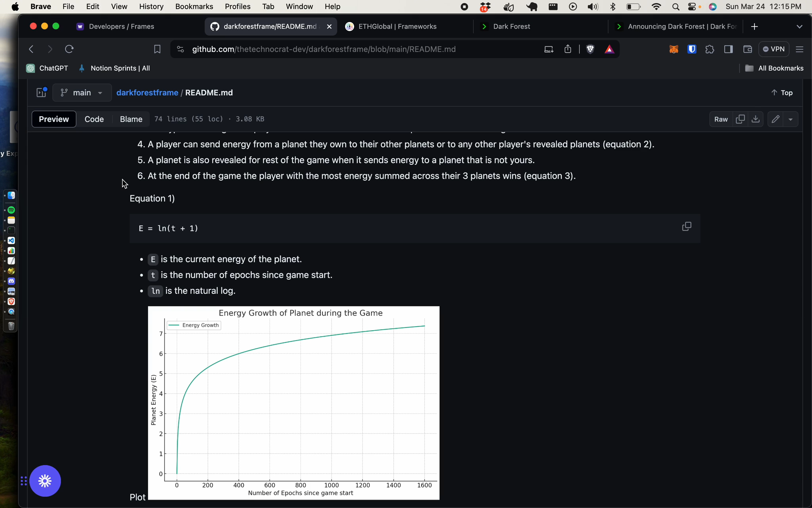
Task: Open ChatGPT bookmark
Action: [x=47, y=68]
